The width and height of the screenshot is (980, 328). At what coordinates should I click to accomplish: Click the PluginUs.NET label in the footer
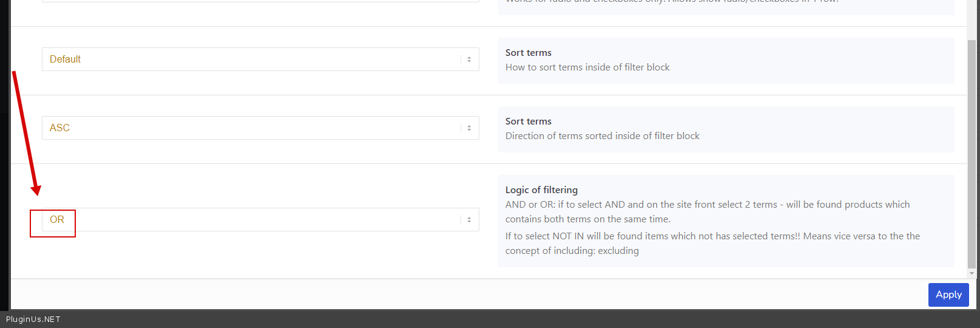(33, 319)
